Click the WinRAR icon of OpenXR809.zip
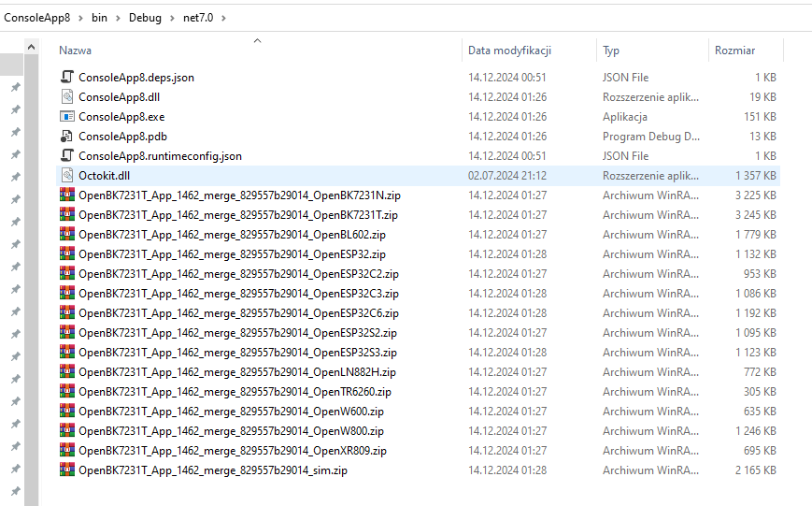Viewport: 812px width, 506px height. point(67,451)
